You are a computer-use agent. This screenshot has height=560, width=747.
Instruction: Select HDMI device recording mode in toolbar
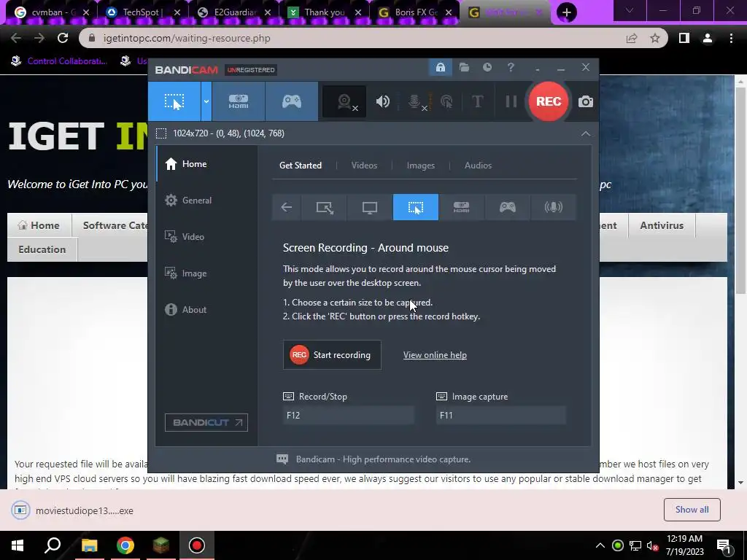pyautogui.click(x=239, y=101)
